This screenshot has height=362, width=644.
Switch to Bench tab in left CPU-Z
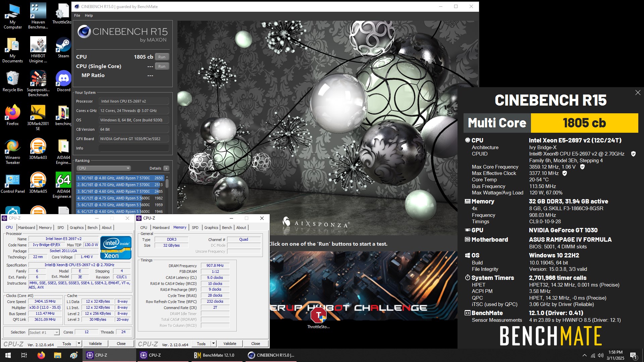pyautogui.click(x=92, y=228)
